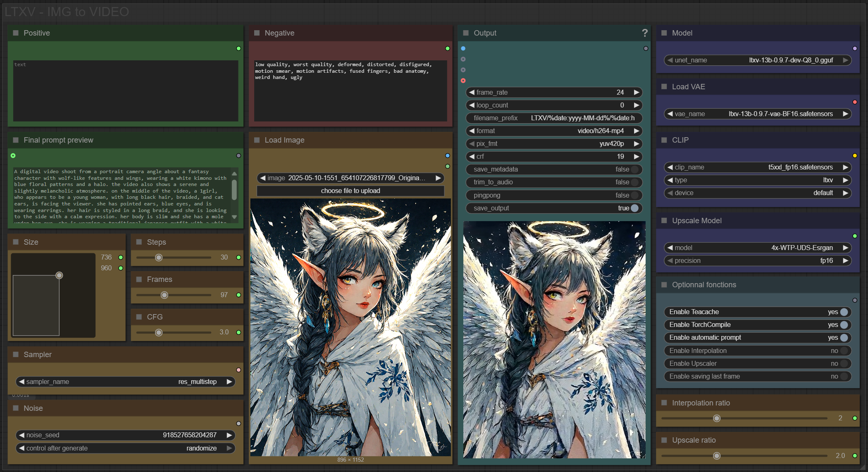Enable the Interpolation option
The width and height of the screenshot is (868, 472).
844,350
